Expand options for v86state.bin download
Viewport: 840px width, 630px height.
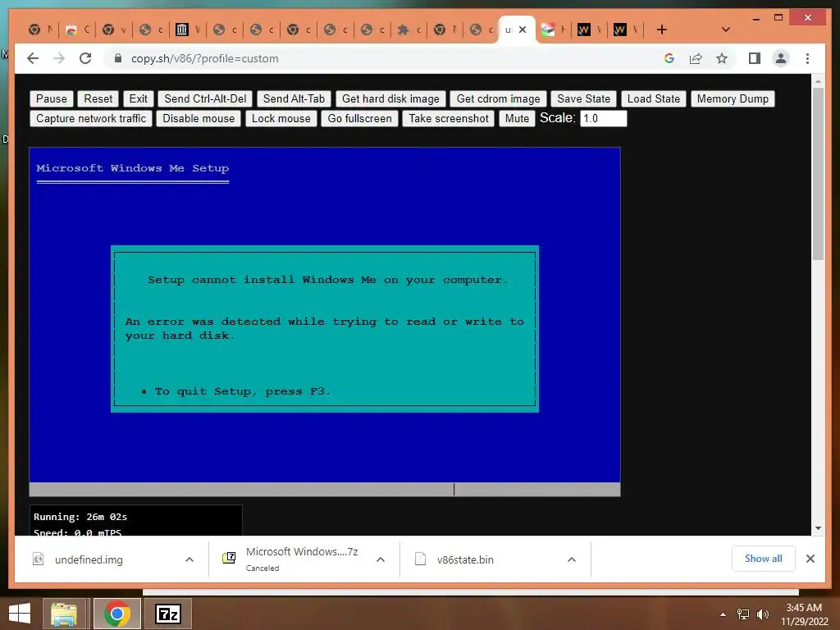(572, 559)
